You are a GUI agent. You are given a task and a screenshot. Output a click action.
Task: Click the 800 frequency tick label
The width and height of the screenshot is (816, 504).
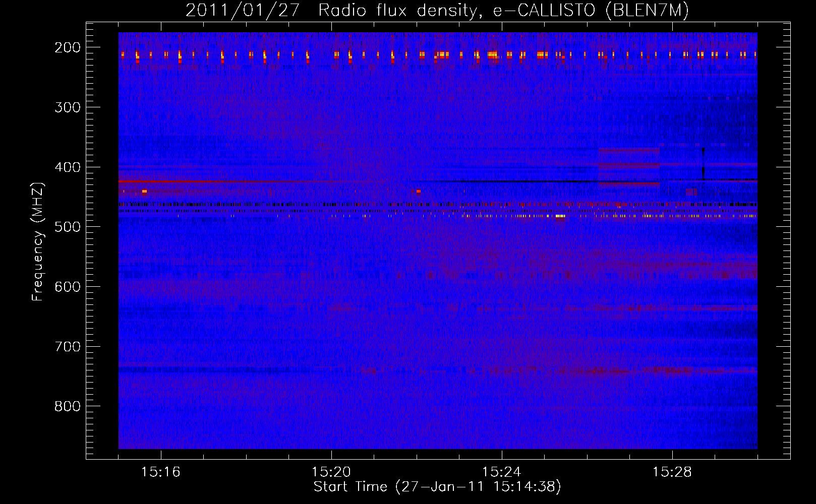pos(68,406)
